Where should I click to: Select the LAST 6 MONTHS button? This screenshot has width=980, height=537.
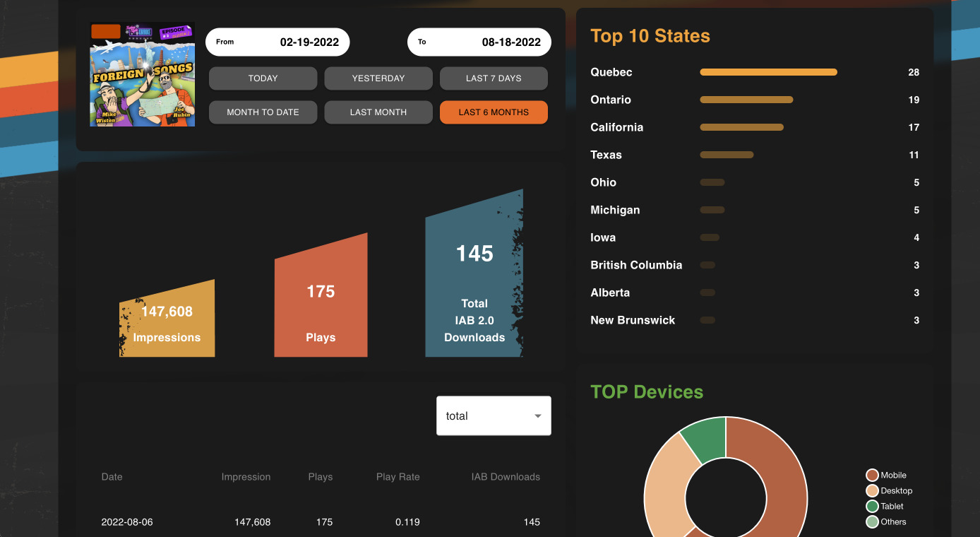pos(494,112)
